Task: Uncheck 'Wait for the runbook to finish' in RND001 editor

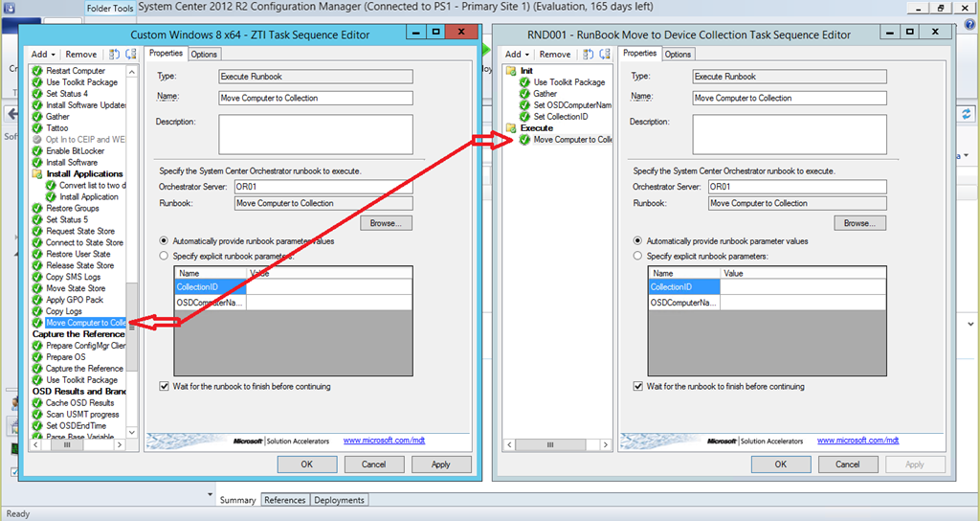Action: point(638,387)
